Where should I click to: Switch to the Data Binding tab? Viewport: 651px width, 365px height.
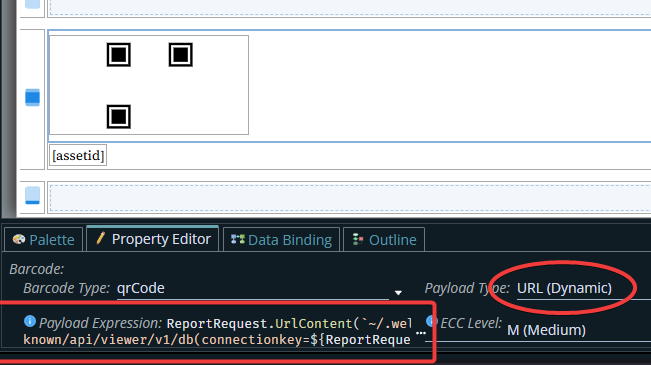point(281,240)
